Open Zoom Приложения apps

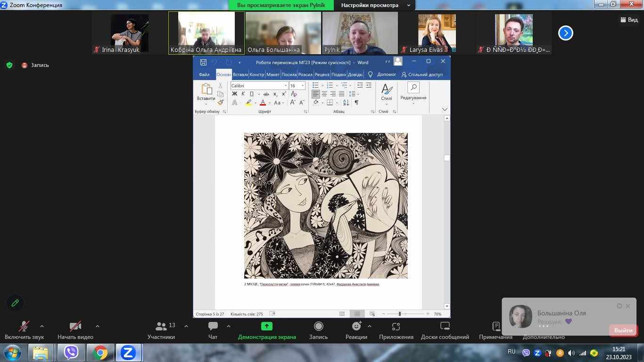[x=396, y=330]
